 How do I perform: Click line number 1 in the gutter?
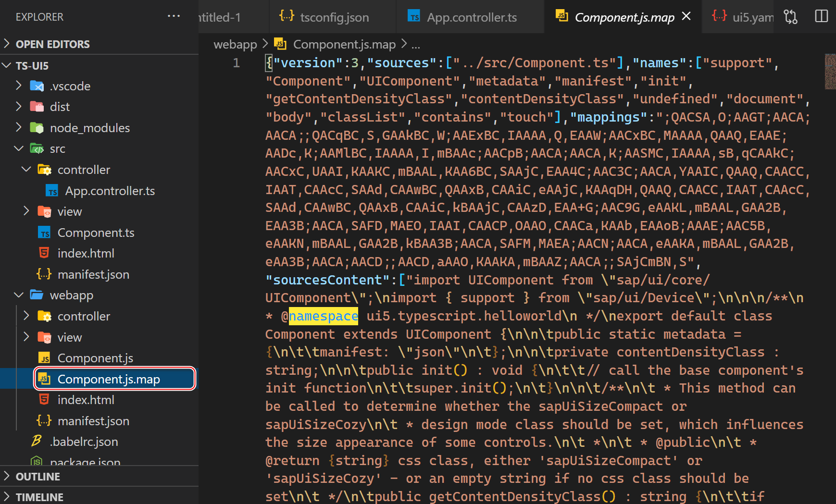click(236, 63)
